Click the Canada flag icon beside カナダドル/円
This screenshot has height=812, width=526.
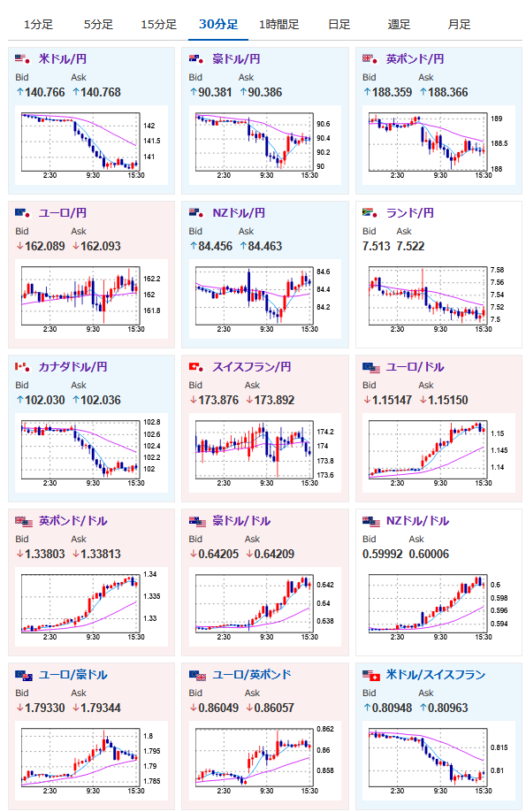coord(22,367)
